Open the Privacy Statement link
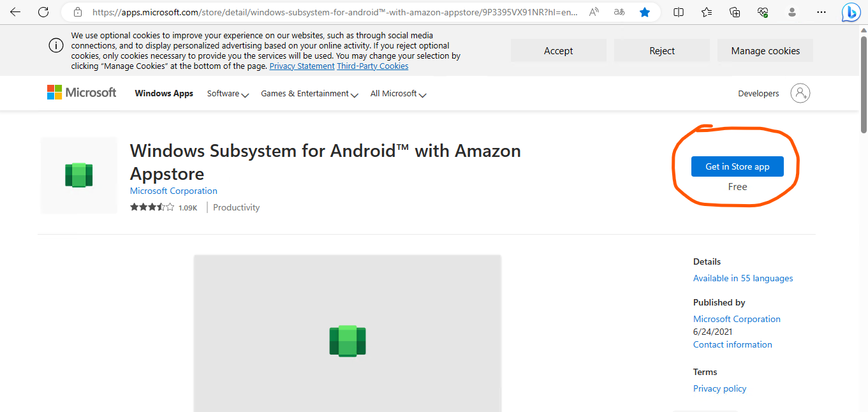868x412 pixels. coord(302,66)
